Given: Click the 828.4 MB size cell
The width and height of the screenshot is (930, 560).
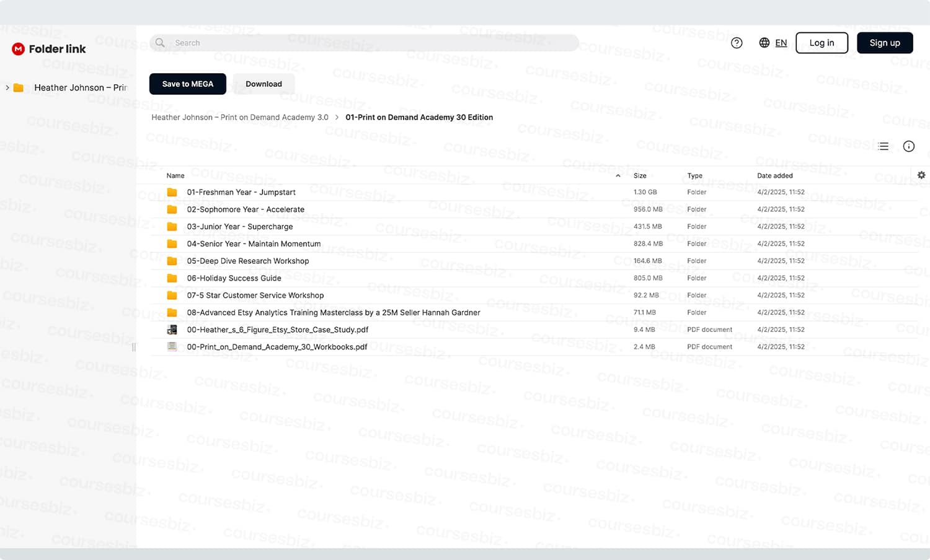Looking at the screenshot, I should click(x=648, y=244).
